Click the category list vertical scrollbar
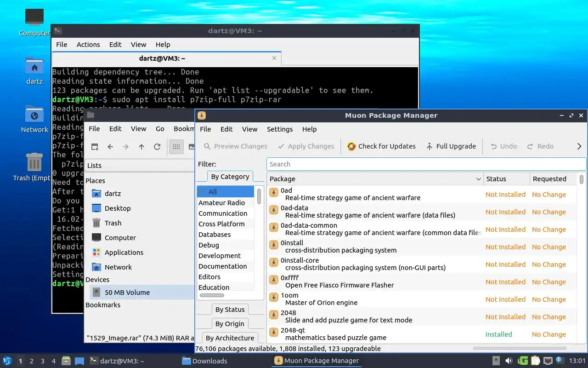Viewport: 588px width, 368px height. [x=259, y=196]
